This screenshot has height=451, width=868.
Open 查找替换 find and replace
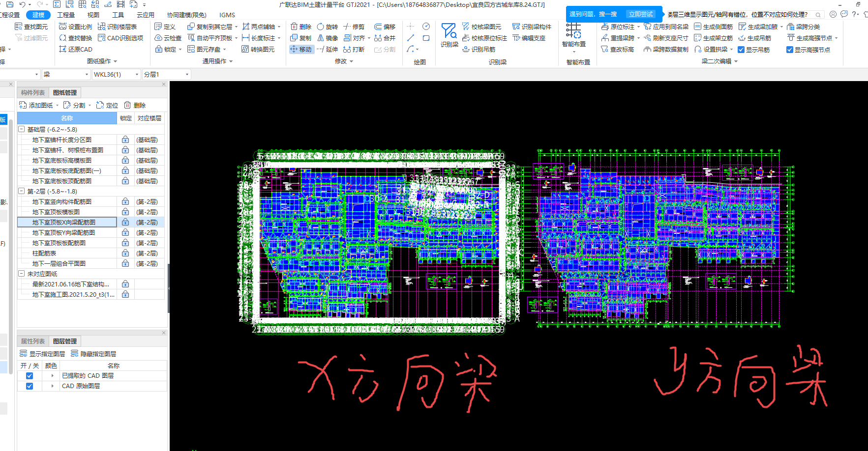tap(75, 38)
